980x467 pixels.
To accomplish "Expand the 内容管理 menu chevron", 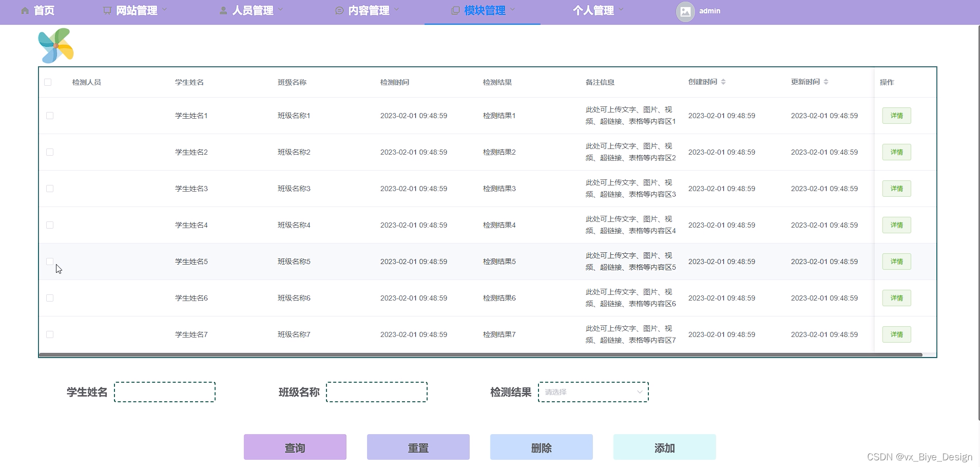I will point(397,9).
